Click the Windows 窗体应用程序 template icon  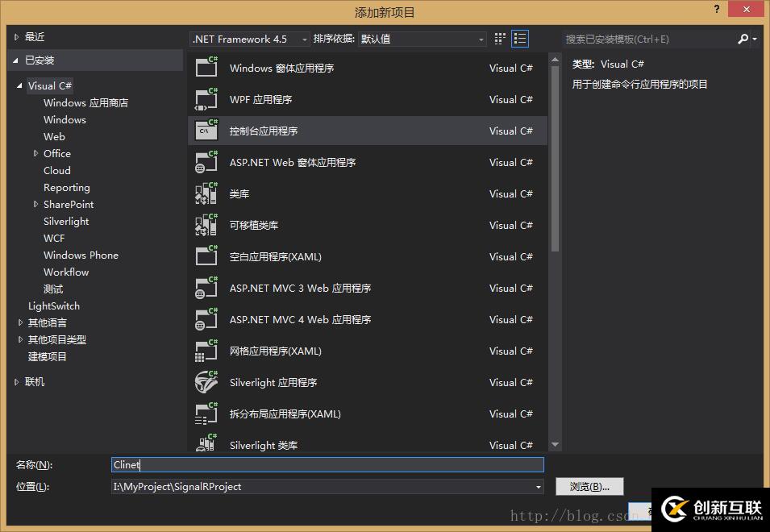(x=206, y=67)
